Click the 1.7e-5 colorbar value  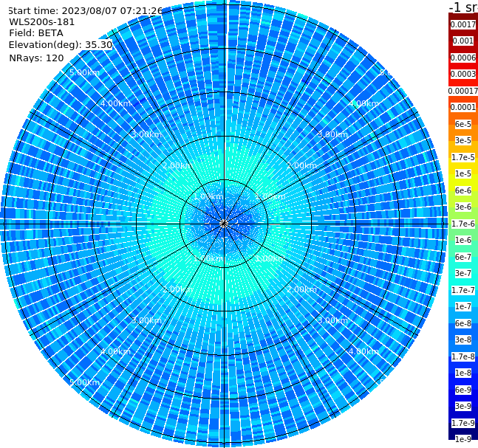click(463, 157)
